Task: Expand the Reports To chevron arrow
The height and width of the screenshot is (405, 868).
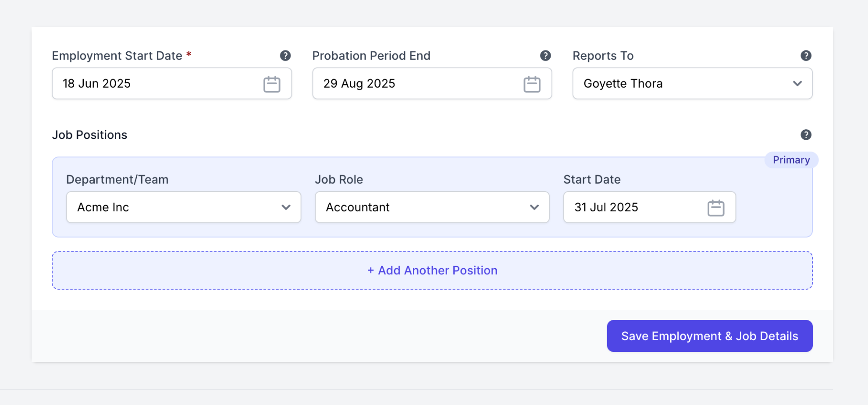Action: point(797,84)
